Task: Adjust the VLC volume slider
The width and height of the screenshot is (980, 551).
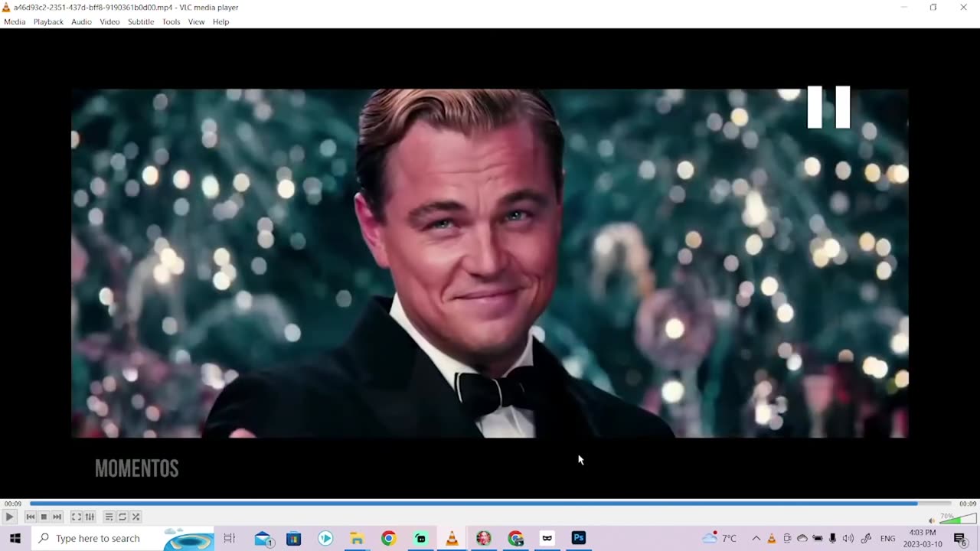Action: [x=958, y=518]
